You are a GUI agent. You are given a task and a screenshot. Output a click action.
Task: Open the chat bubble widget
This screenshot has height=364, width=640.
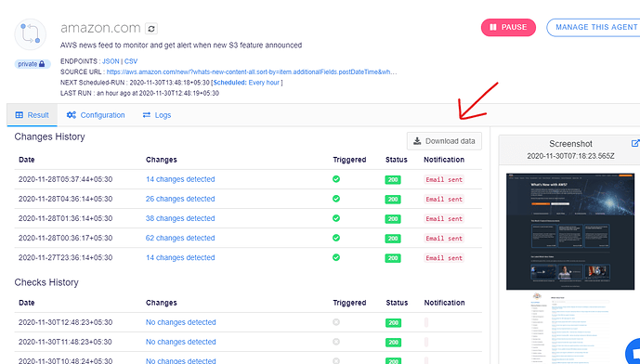tap(633, 352)
